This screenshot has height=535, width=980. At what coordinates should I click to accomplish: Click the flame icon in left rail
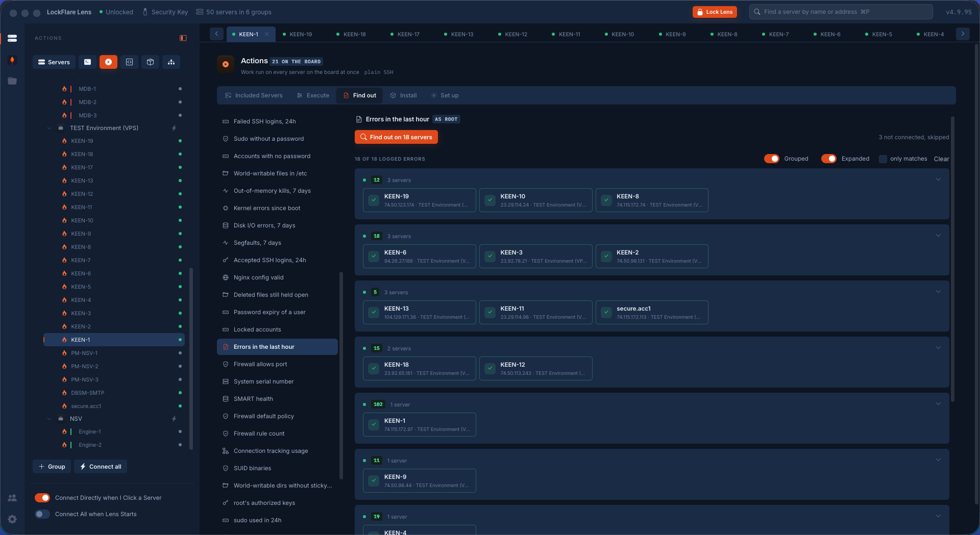point(12,60)
